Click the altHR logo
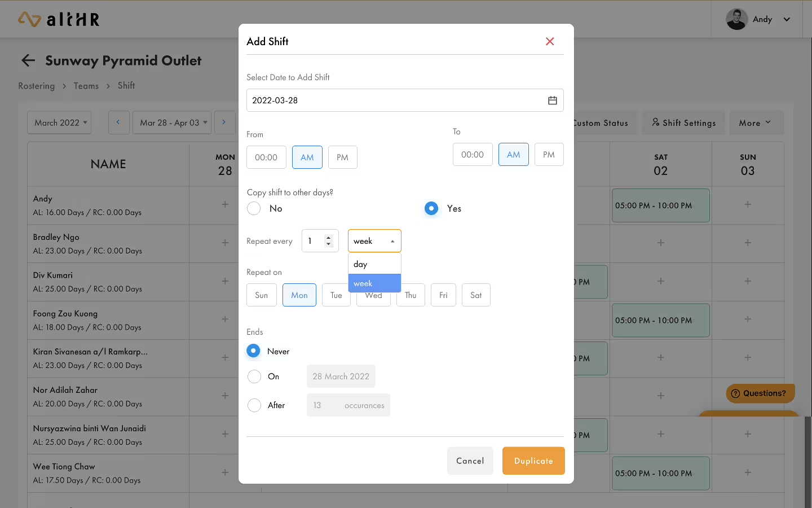 (59, 19)
